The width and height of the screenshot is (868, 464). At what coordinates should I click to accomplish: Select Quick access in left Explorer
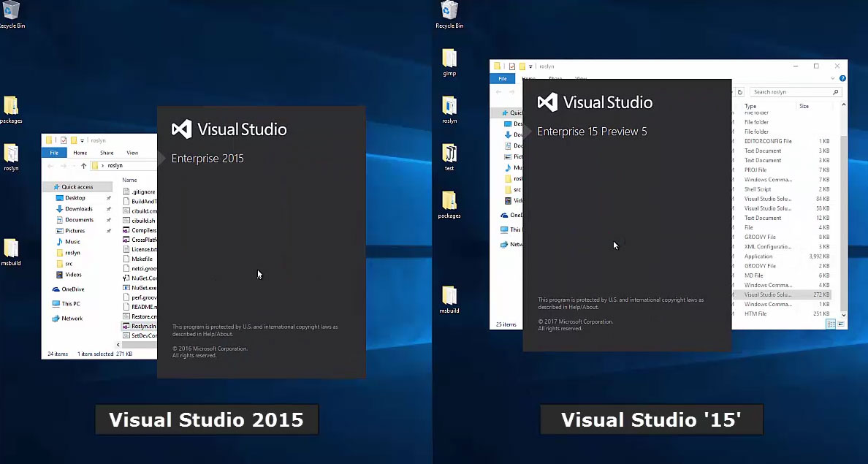tap(77, 187)
